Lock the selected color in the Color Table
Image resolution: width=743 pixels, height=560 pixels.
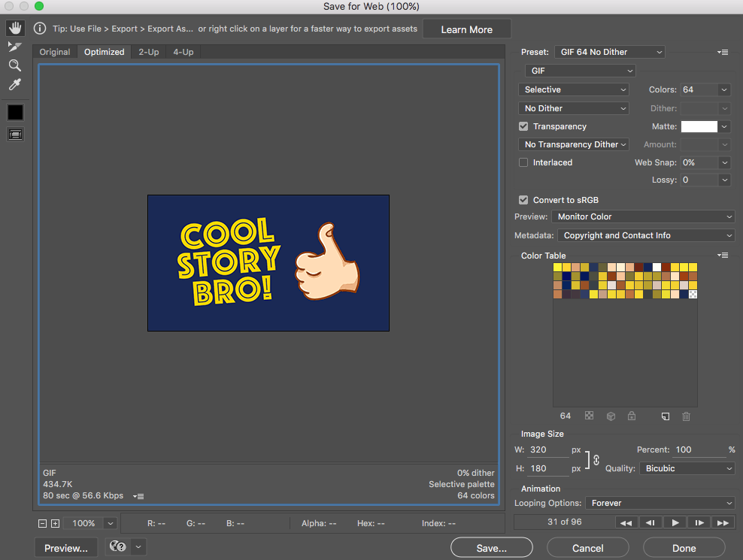click(x=630, y=416)
